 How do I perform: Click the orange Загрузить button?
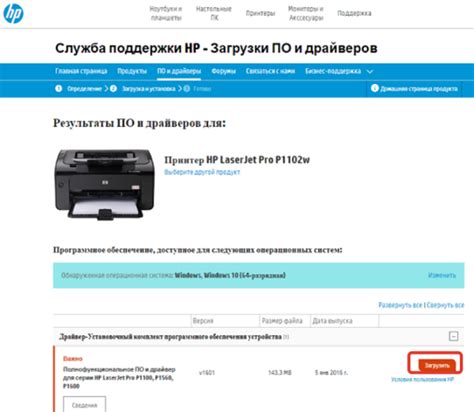point(437,365)
